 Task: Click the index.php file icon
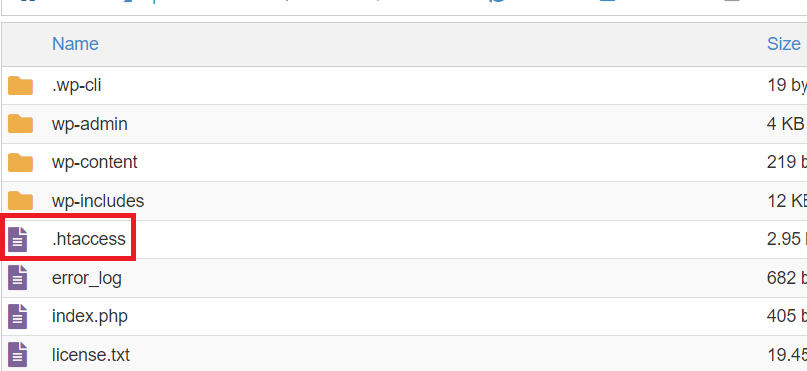coord(17,316)
